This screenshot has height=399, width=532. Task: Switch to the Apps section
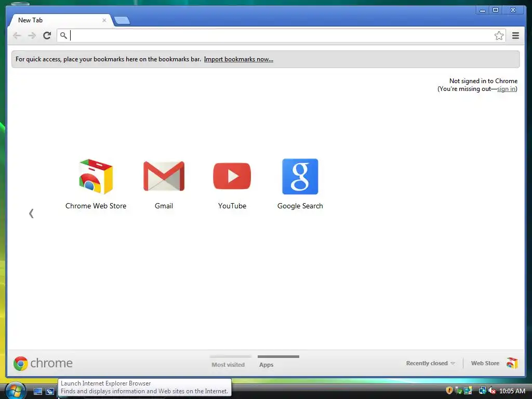tap(267, 365)
